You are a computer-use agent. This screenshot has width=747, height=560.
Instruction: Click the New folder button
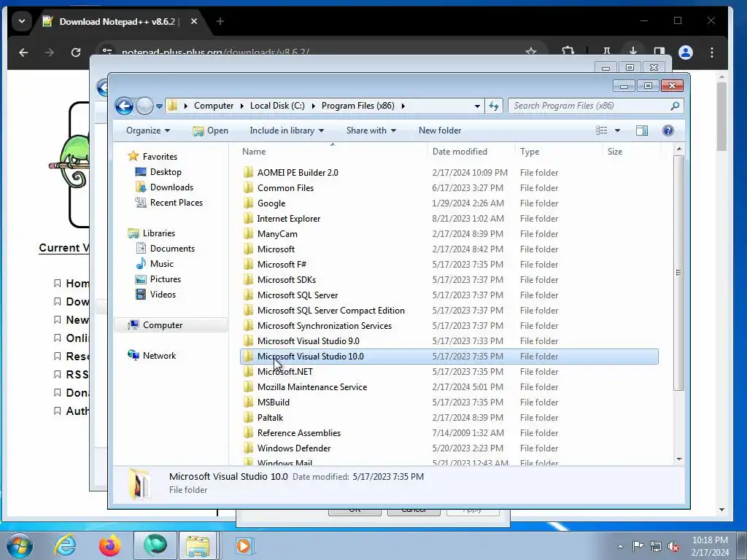[440, 131]
